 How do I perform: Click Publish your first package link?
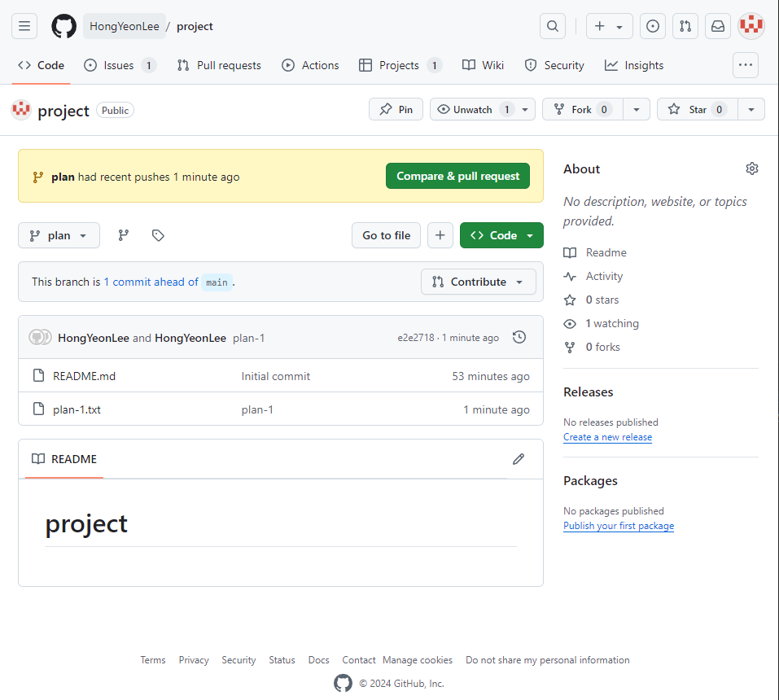[619, 526]
